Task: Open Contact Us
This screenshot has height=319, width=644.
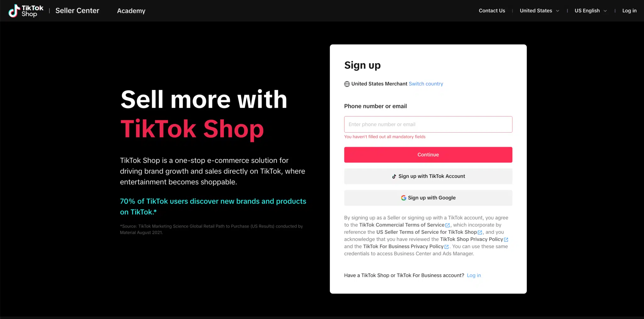Action: coord(491,10)
